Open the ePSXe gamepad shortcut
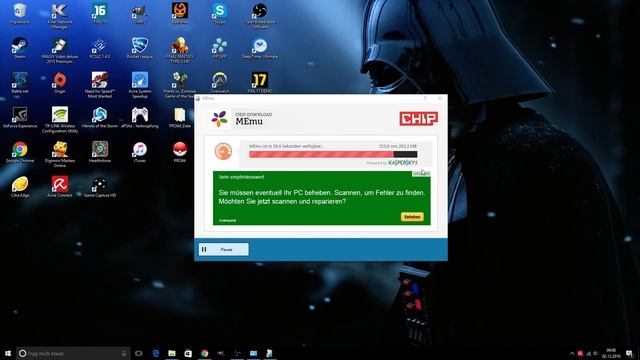 coord(140,118)
